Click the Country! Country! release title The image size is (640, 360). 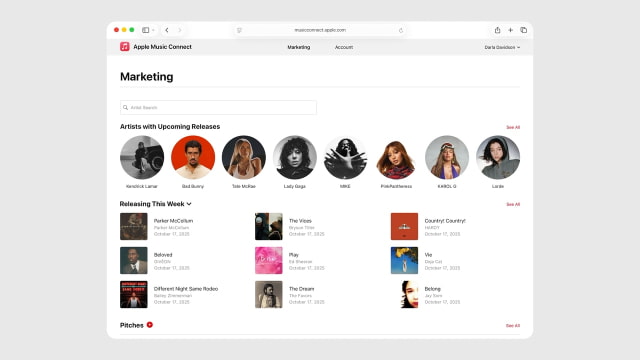click(x=445, y=221)
